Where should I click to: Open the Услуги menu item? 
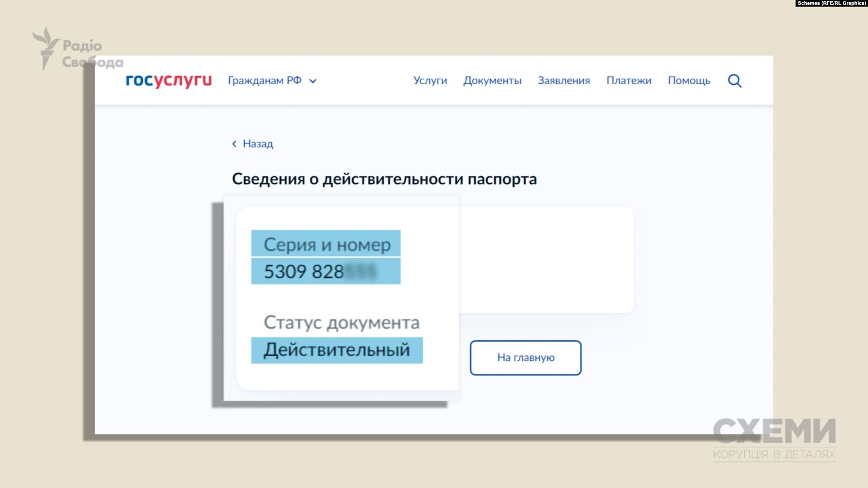pyautogui.click(x=430, y=80)
